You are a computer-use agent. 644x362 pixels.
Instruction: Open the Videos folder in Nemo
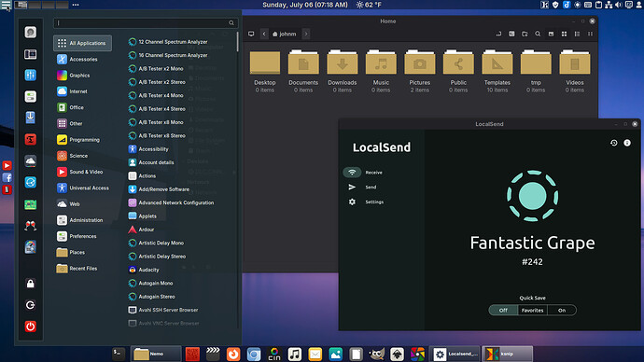pos(575,71)
